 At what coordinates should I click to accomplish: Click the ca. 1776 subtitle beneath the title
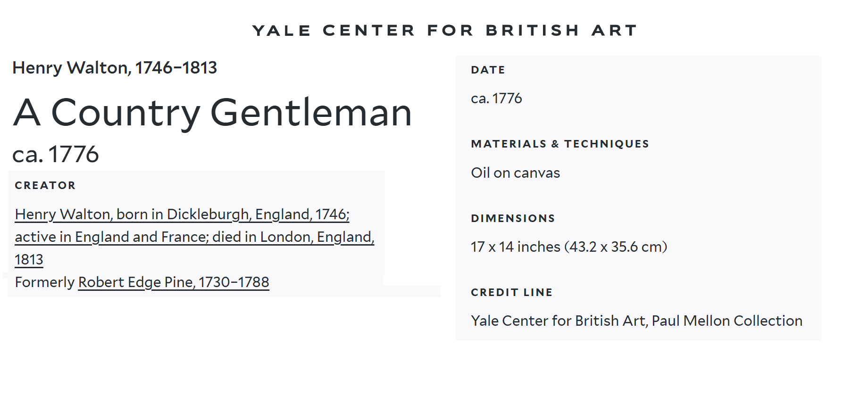pos(56,154)
